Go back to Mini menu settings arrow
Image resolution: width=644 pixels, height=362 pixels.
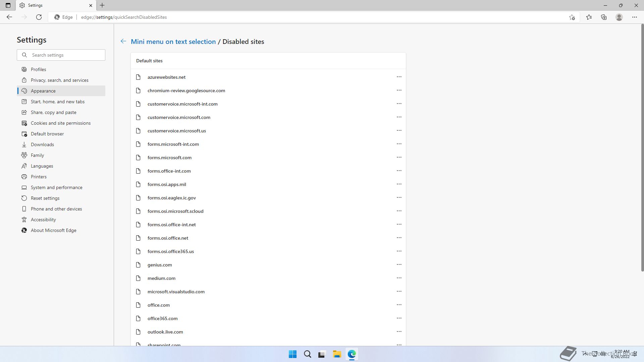pyautogui.click(x=123, y=41)
